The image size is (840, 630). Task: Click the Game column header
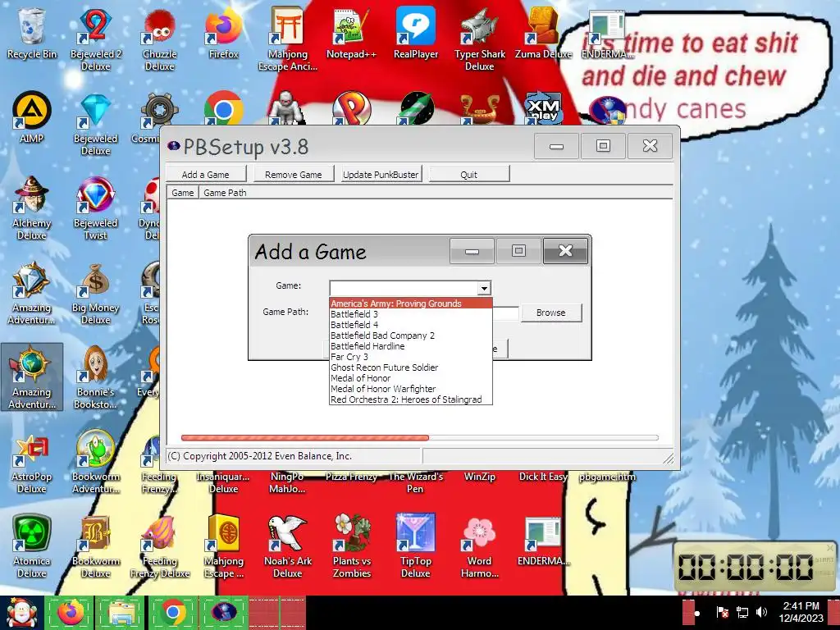[x=183, y=192]
